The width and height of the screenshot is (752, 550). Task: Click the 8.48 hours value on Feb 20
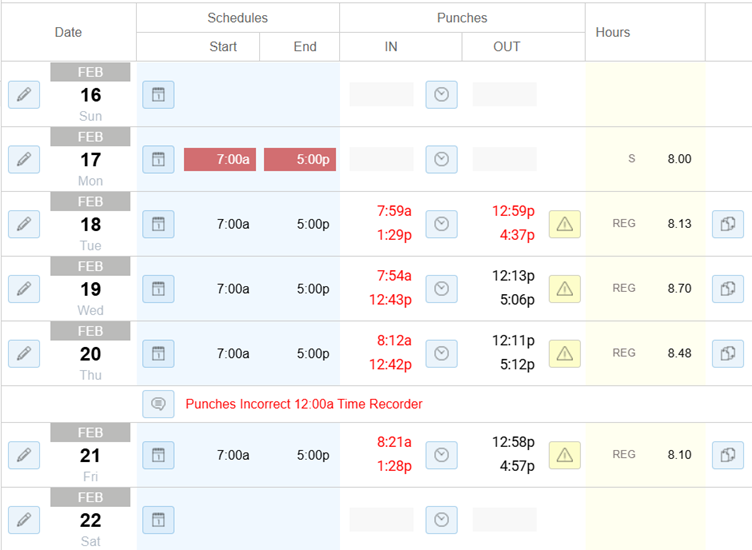click(679, 353)
